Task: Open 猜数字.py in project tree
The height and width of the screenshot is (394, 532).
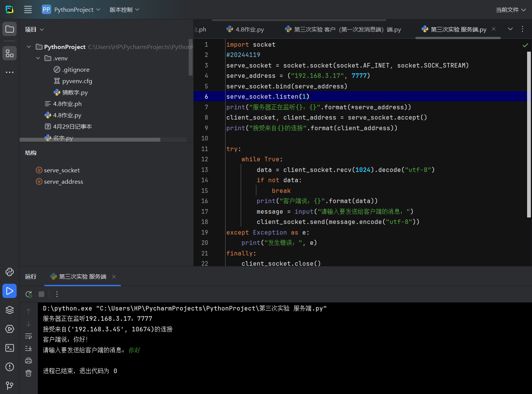Action: coord(75,92)
